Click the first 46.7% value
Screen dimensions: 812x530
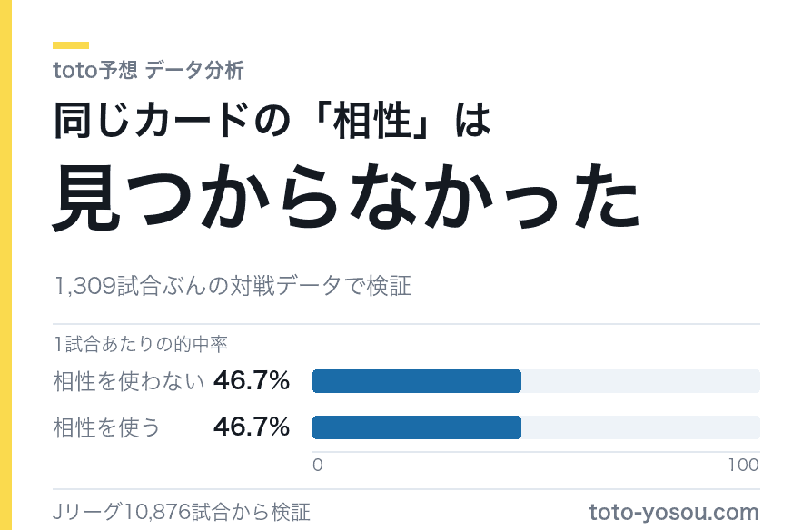click(252, 381)
